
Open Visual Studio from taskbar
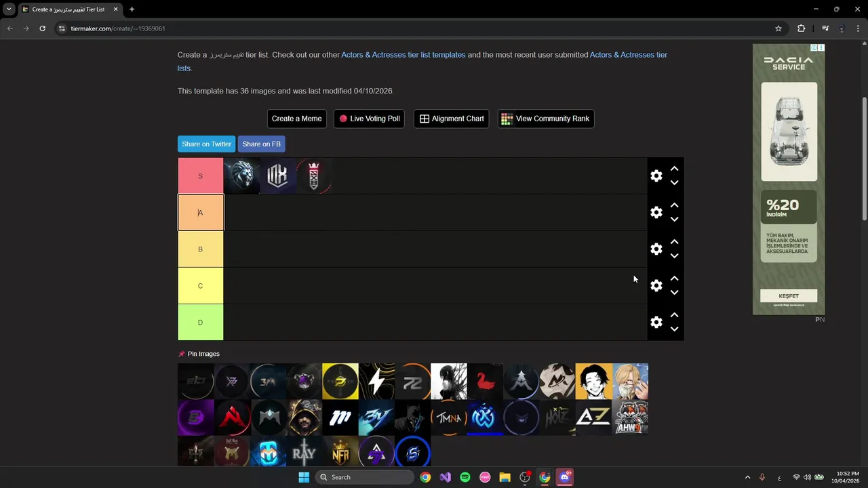(x=445, y=477)
